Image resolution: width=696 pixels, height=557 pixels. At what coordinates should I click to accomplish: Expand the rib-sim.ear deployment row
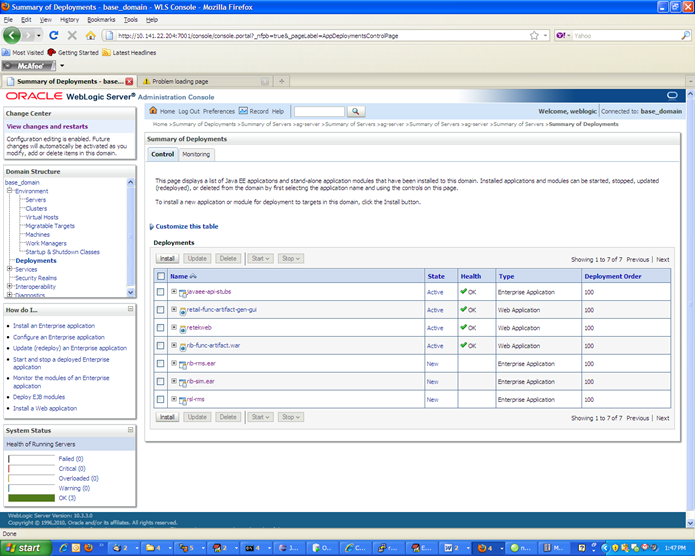174,381
